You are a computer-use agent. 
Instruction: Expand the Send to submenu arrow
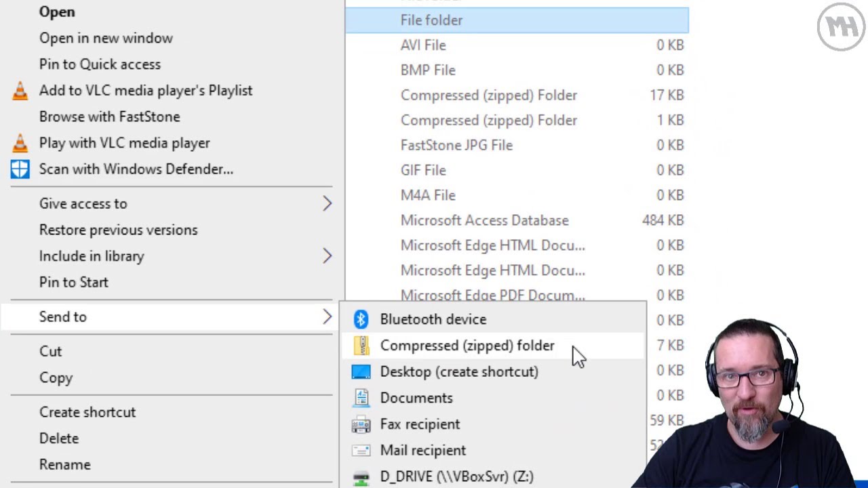click(328, 317)
